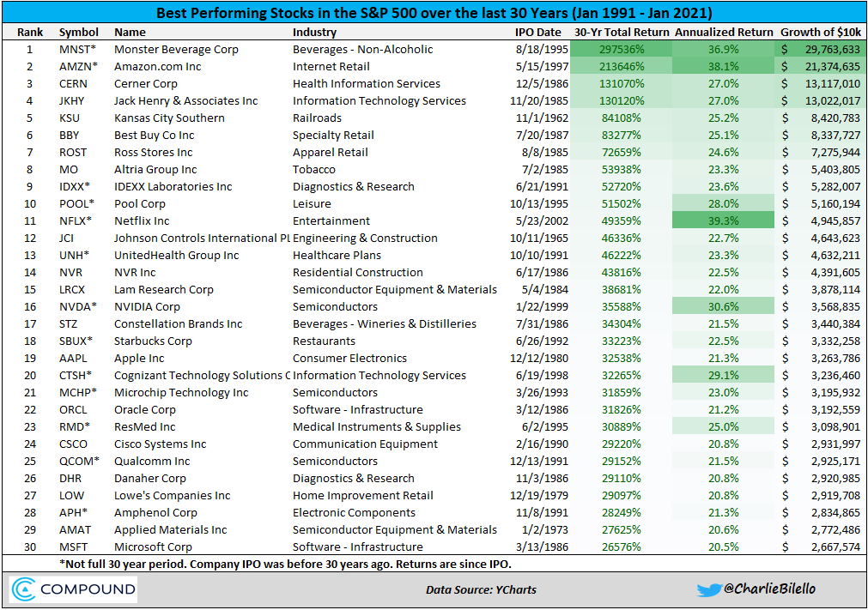Select Ross Stores Inc name cell
868x610 pixels.
(154, 152)
